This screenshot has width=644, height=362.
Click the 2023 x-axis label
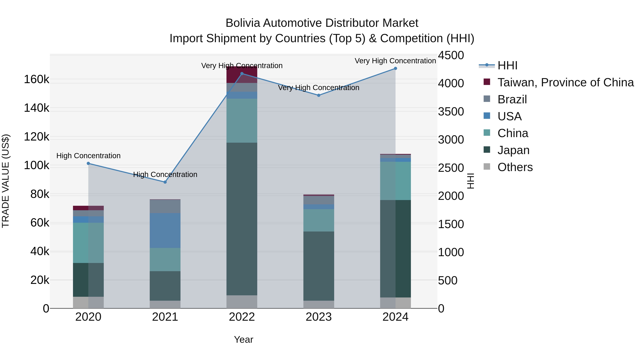[318, 317]
